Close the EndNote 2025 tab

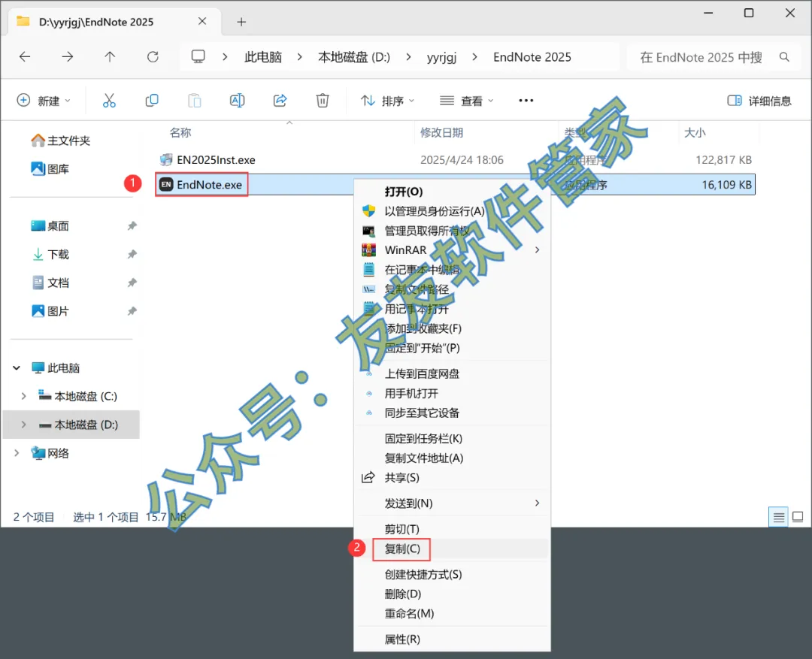[202, 21]
